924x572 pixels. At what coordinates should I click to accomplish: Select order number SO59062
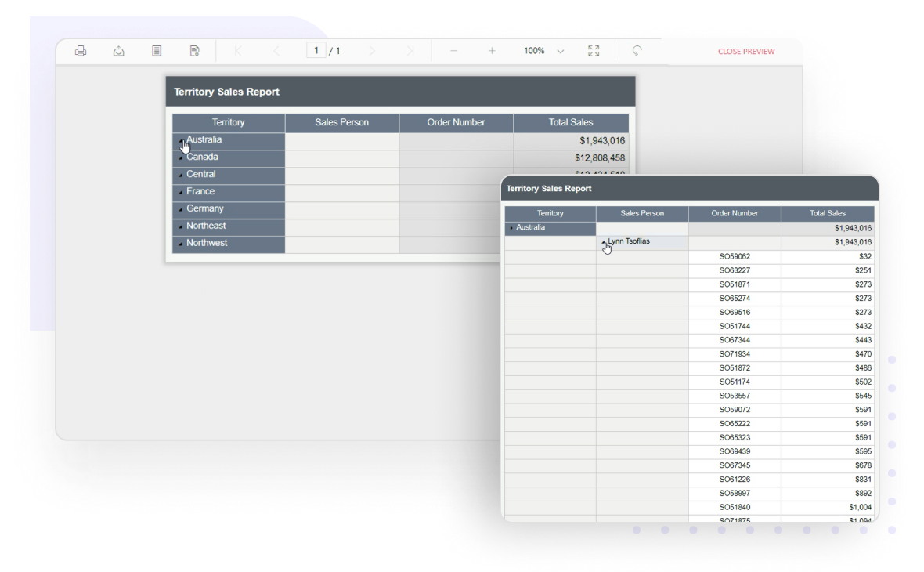point(735,256)
